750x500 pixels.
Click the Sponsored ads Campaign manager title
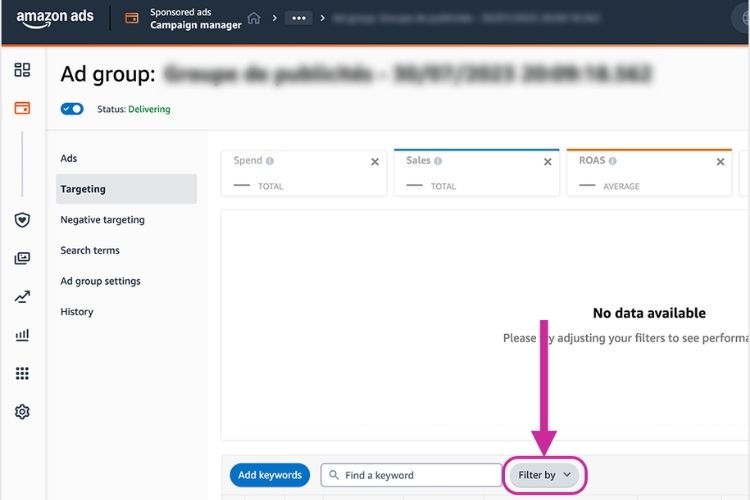tap(196, 19)
